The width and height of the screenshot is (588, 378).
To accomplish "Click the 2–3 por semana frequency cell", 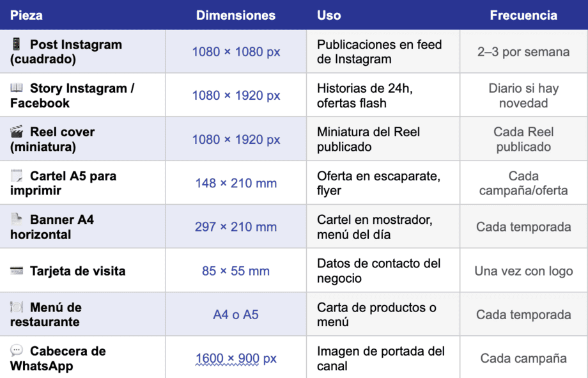I will click(x=523, y=51).
